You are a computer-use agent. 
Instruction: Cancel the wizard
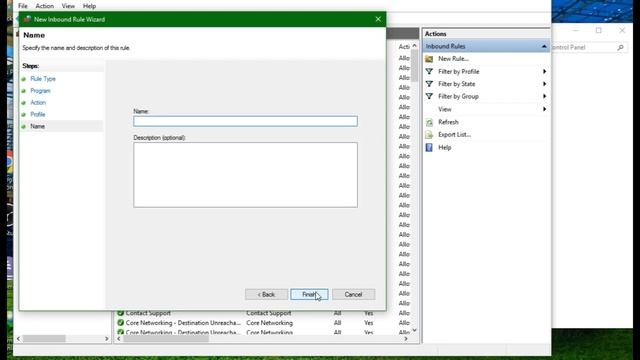pos(353,294)
